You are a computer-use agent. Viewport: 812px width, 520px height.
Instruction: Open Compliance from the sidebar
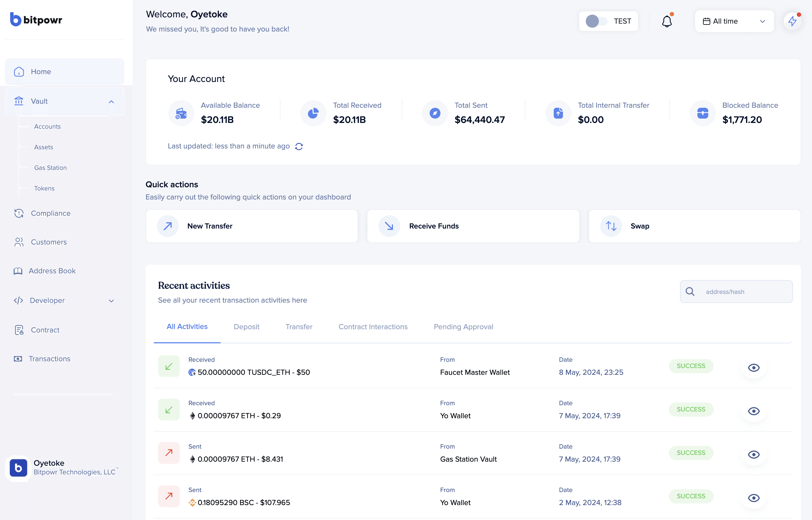pyautogui.click(x=50, y=213)
